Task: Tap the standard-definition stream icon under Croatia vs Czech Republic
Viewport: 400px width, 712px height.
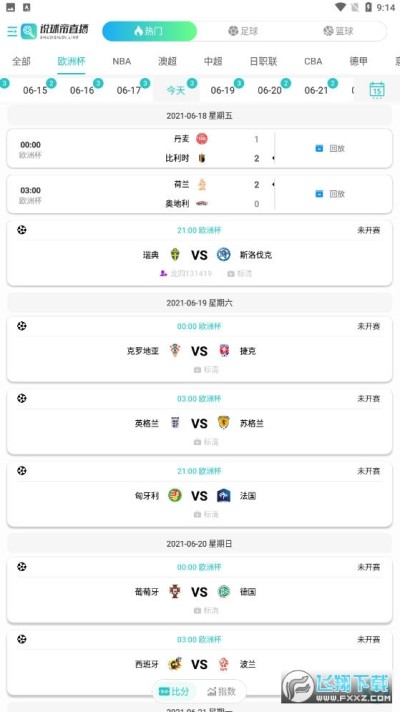Action: 197,370
